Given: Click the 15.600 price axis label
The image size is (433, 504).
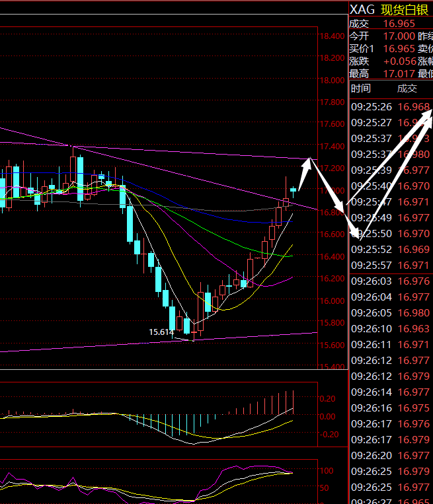Looking at the screenshot, I should 332,345.
